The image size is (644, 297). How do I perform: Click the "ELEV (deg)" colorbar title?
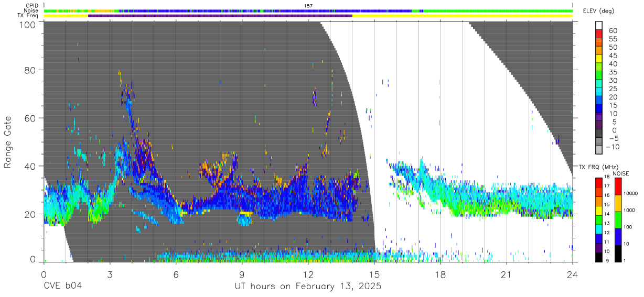[x=598, y=11]
